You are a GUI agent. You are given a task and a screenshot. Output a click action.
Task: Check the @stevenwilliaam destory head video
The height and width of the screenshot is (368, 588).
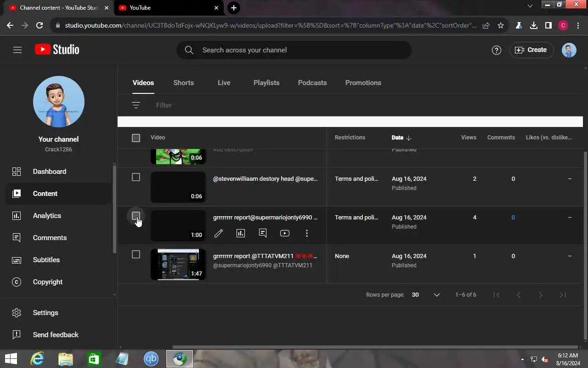pos(136,177)
